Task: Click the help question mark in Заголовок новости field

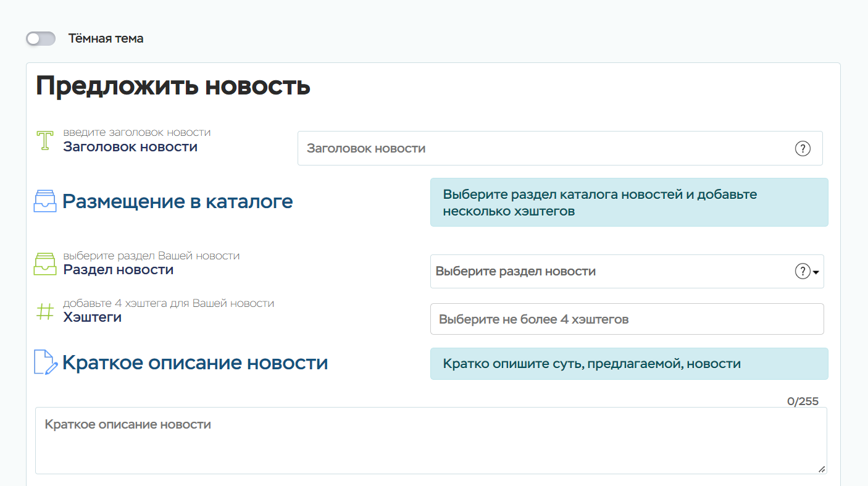Action: click(802, 148)
